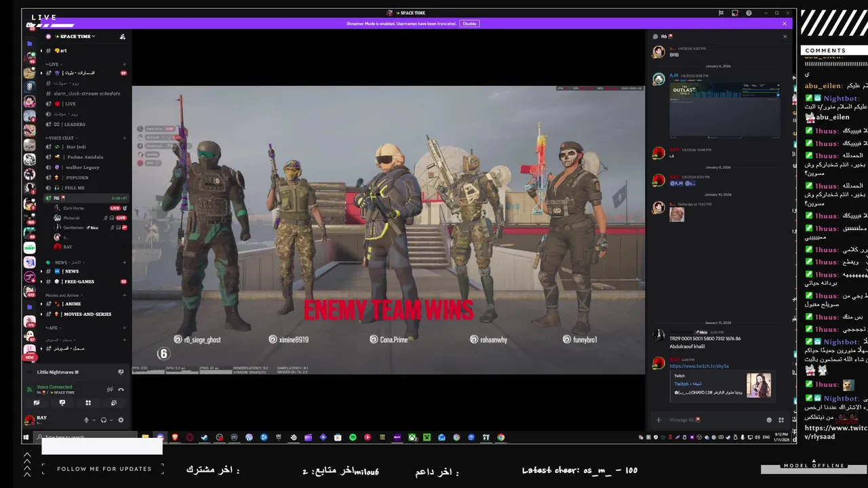Add channel to VOICE CHAT category
The image size is (868, 488).
click(124, 138)
